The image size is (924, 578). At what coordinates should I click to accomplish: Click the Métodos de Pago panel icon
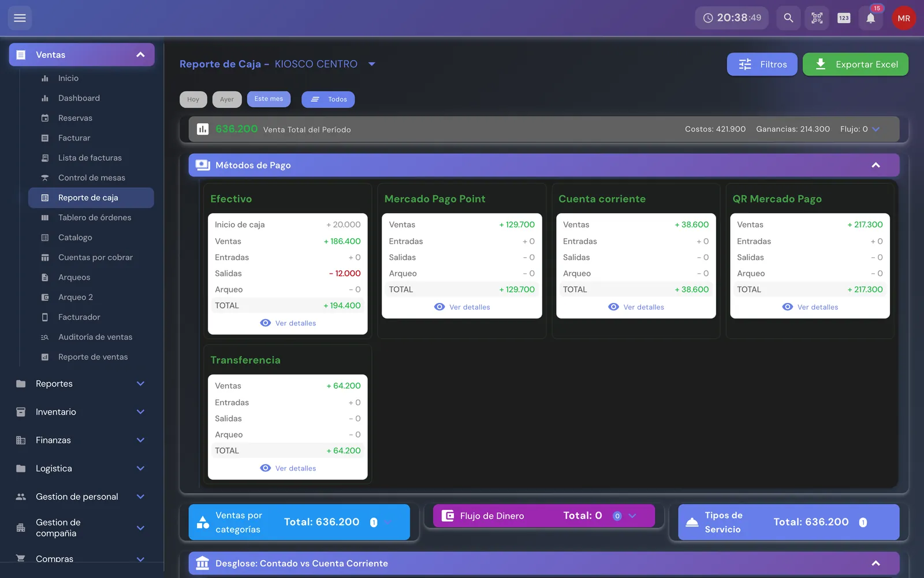[x=203, y=165]
